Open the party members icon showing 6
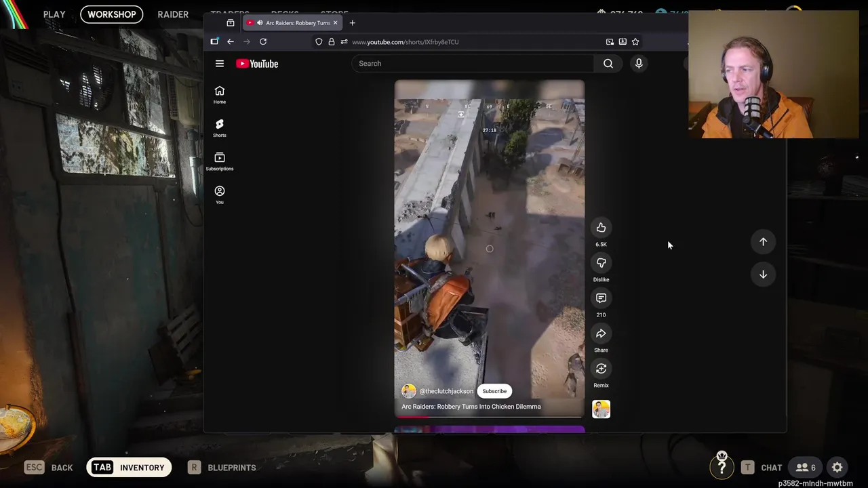The image size is (868, 488). 806,468
